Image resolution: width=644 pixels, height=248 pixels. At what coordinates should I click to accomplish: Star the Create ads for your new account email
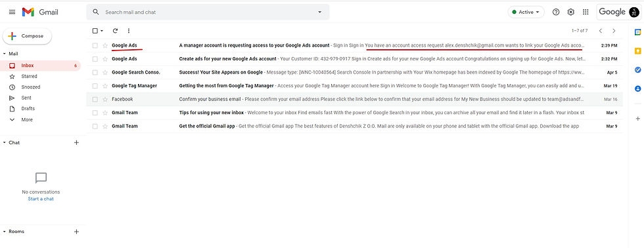click(x=105, y=59)
